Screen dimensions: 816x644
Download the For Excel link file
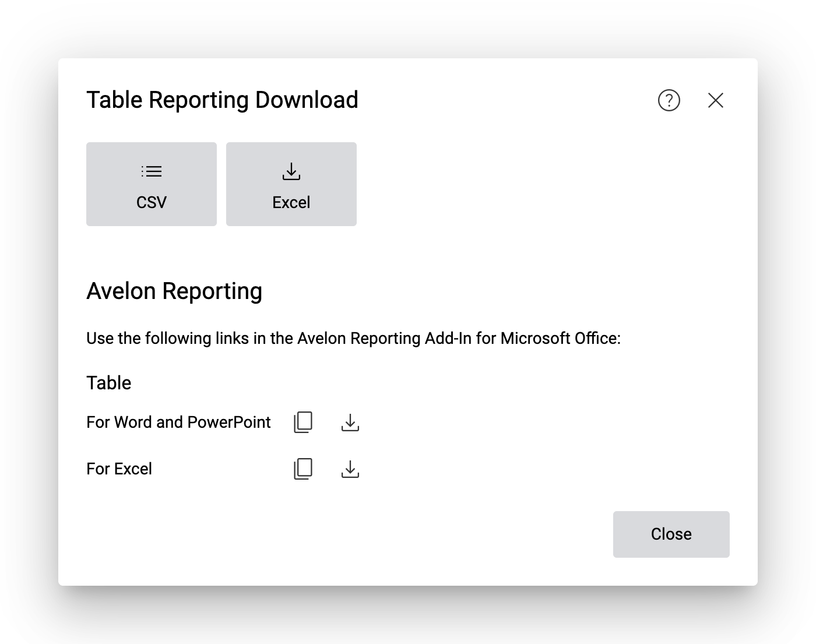pos(350,469)
